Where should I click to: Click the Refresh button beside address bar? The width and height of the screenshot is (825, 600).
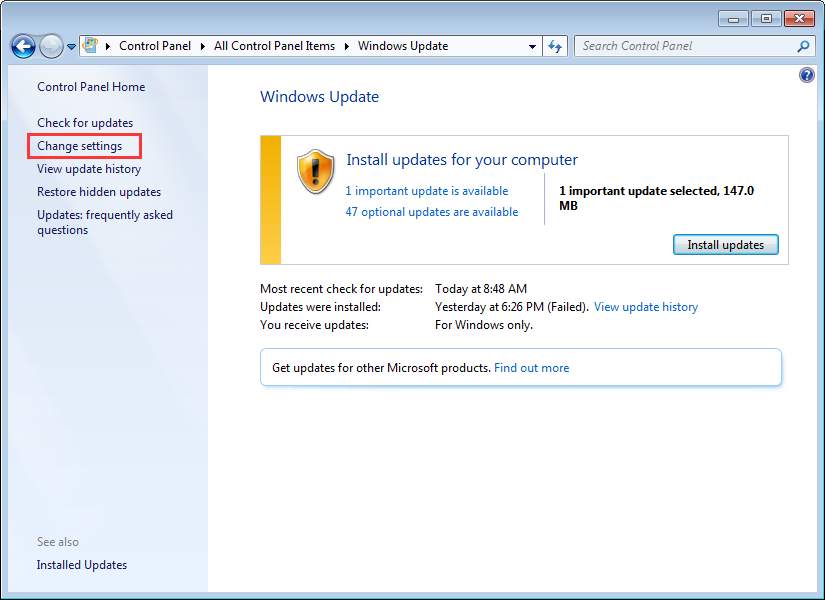555,46
